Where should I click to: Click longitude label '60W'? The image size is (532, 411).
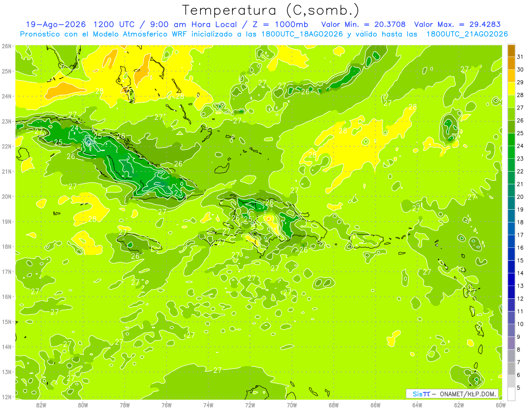[x=500, y=405]
